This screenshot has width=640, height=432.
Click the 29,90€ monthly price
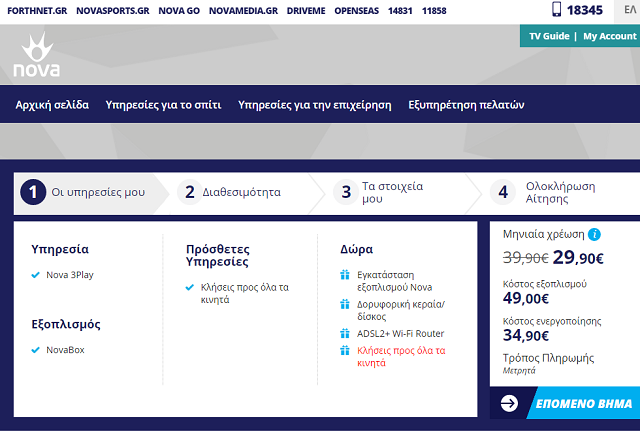click(578, 257)
